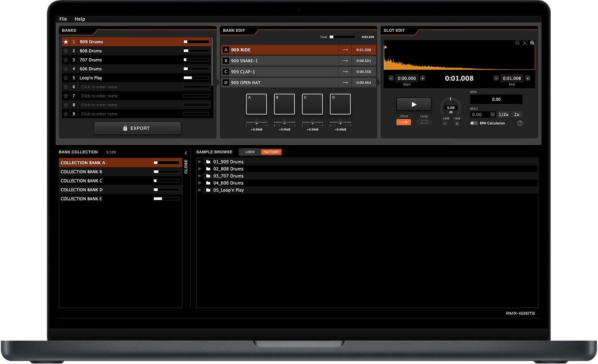Click the BPM value field

(496, 99)
